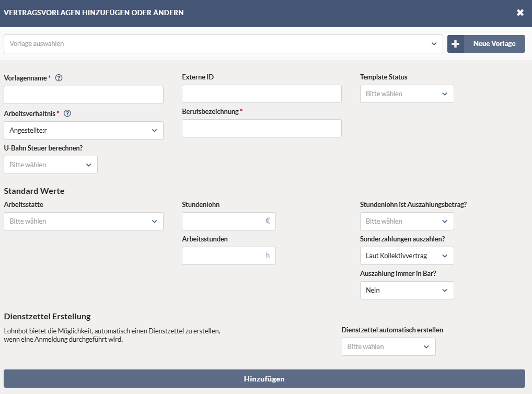This screenshot has width=532, height=394.
Task: Show help for Arbeitsverhältnis question mark
Action: pyautogui.click(x=67, y=113)
